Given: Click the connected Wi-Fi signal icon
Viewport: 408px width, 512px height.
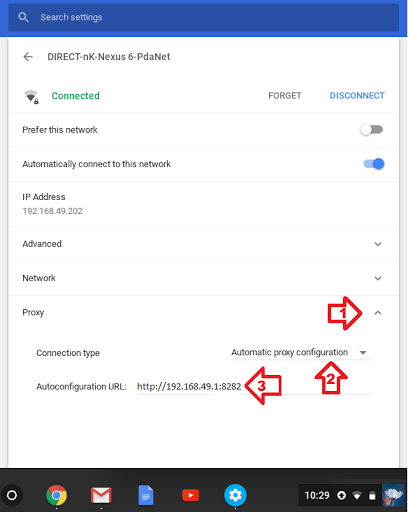Looking at the screenshot, I should point(31,97).
